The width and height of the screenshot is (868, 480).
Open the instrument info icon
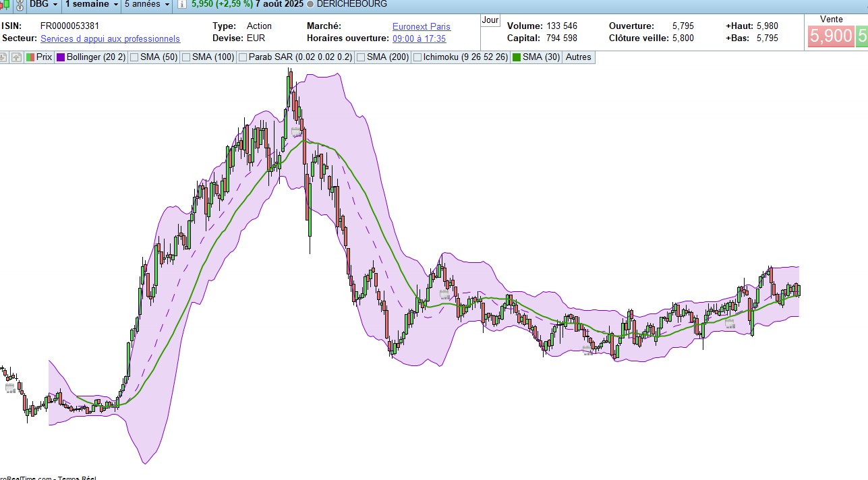[x=183, y=4]
